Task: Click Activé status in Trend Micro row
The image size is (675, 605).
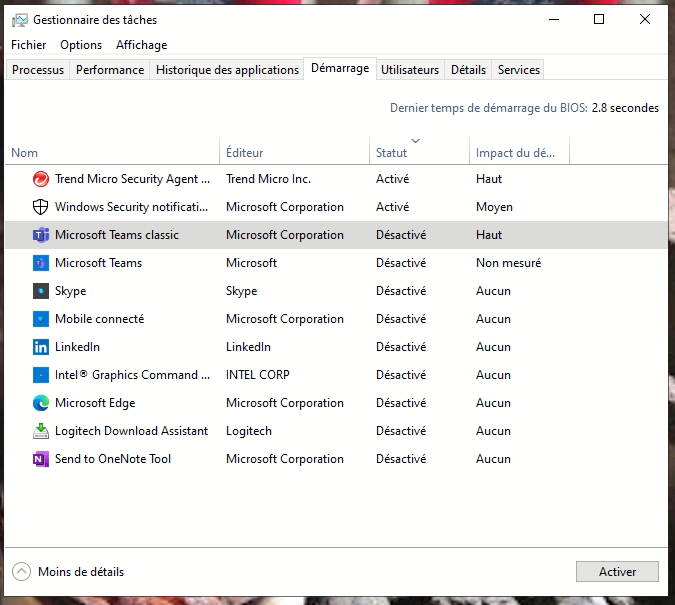Action: coord(392,179)
